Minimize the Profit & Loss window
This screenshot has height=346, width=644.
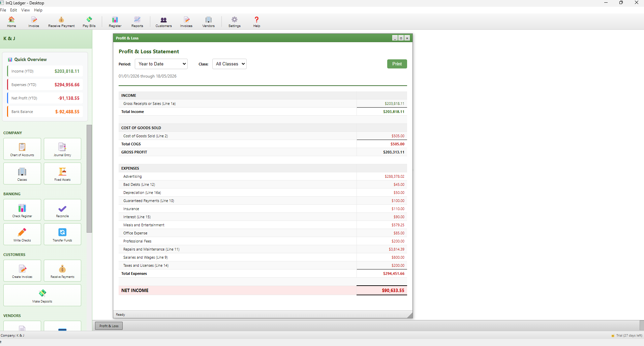[x=395, y=38]
